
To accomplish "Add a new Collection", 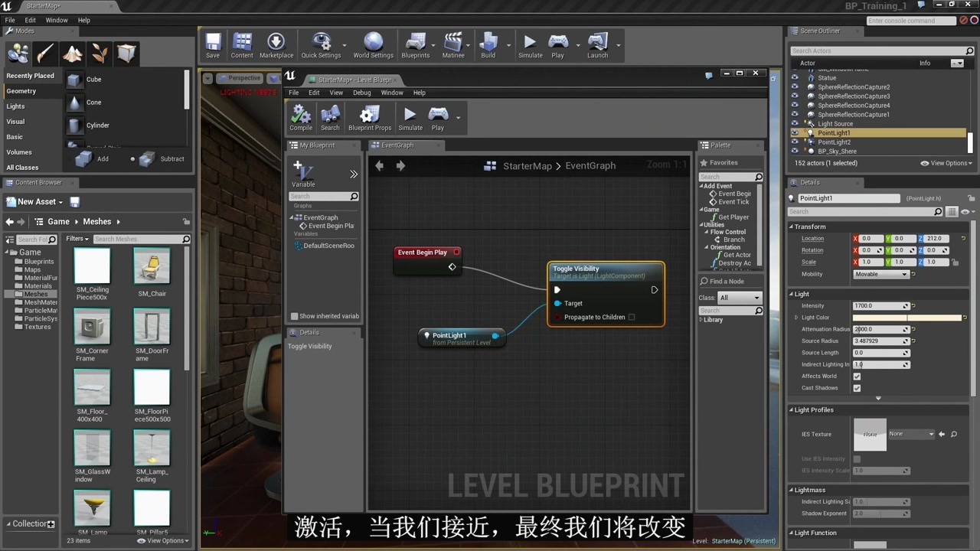I will click(51, 524).
